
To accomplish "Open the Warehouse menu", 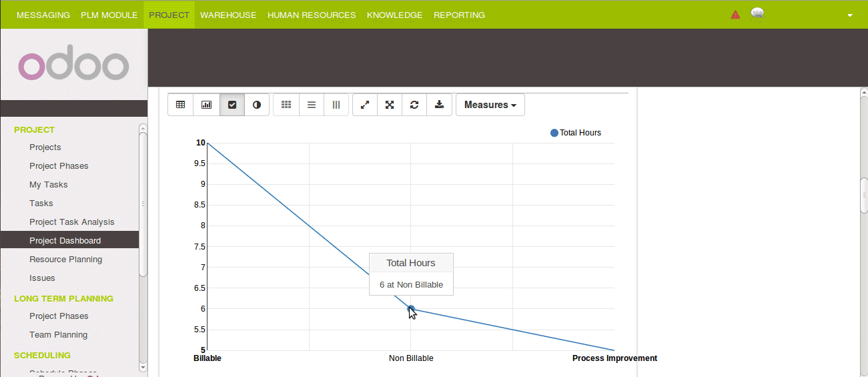I will click(228, 15).
